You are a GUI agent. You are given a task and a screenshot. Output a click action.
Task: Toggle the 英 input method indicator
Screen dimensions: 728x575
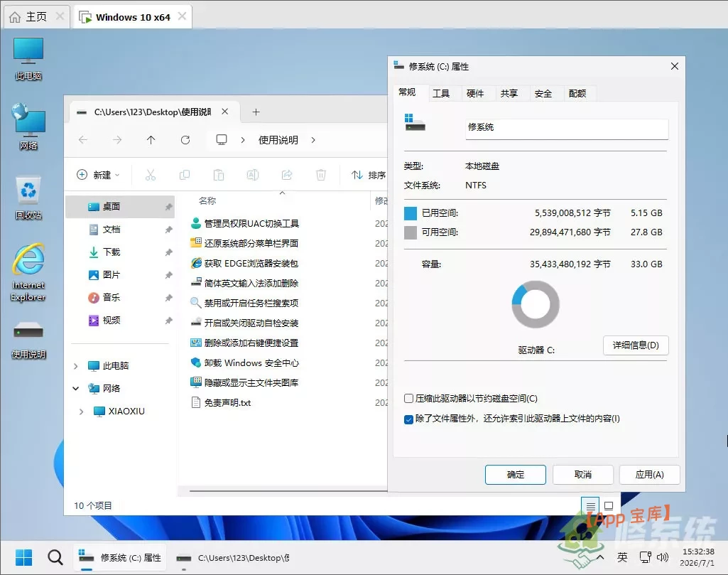622,557
